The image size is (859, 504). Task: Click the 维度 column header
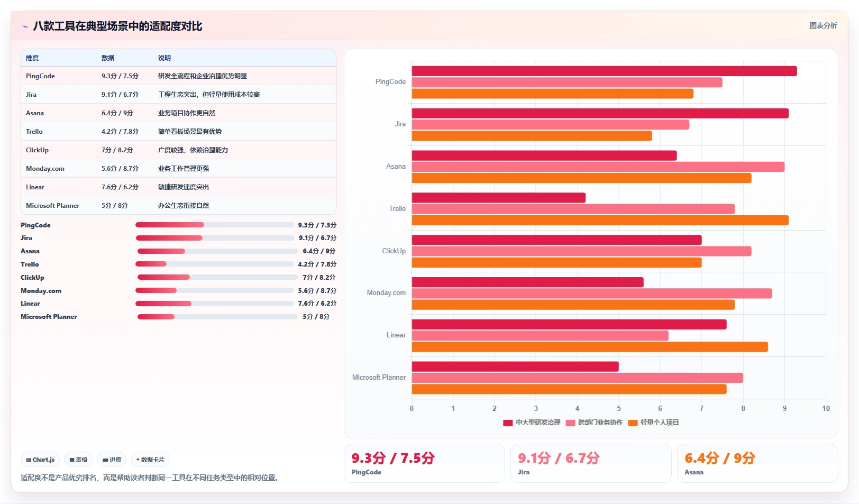coord(32,58)
